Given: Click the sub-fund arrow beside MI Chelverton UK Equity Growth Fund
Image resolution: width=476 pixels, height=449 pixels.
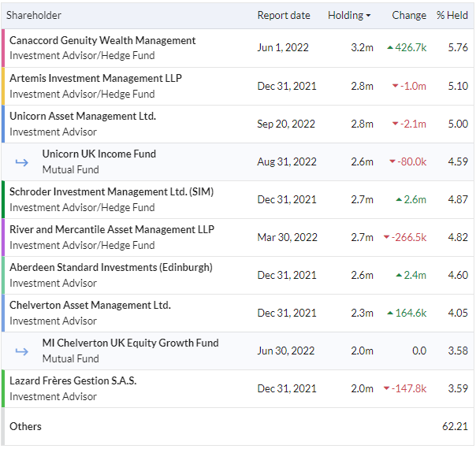Looking at the screenshot, I should [22, 351].
